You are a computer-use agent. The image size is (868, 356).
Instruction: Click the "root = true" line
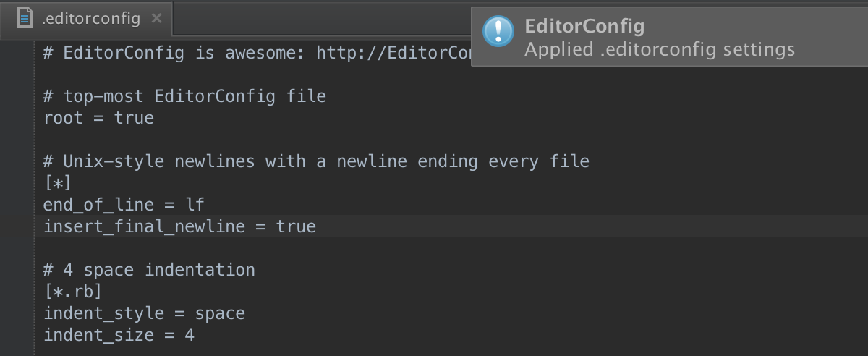point(98,118)
